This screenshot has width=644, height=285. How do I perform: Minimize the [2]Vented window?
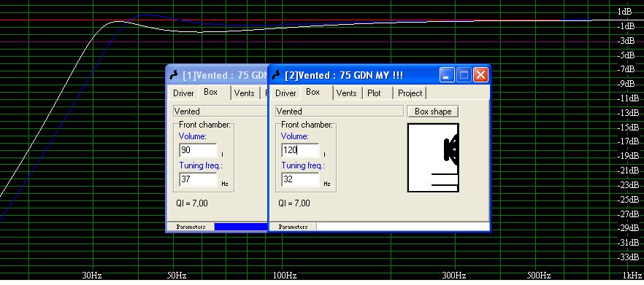tap(448, 75)
